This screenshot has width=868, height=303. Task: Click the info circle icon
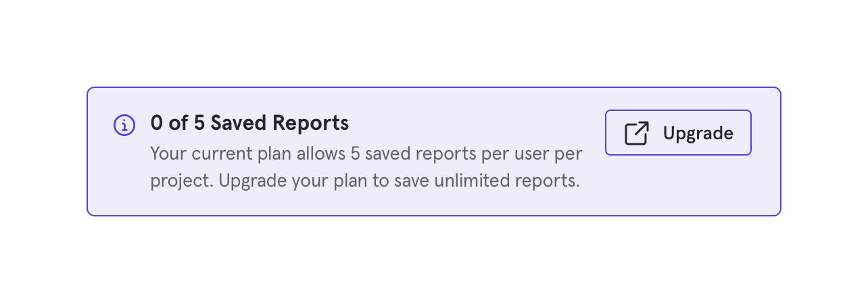(x=124, y=125)
